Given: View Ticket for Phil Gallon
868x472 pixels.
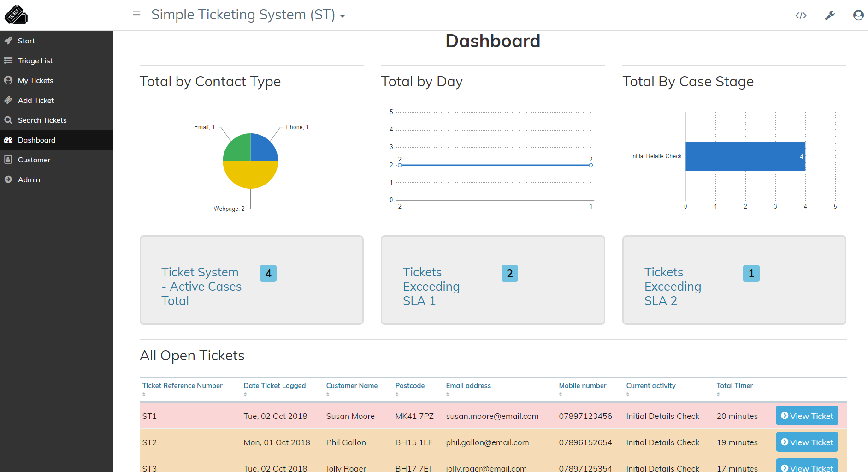Looking at the screenshot, I should [x=807, y=442].
